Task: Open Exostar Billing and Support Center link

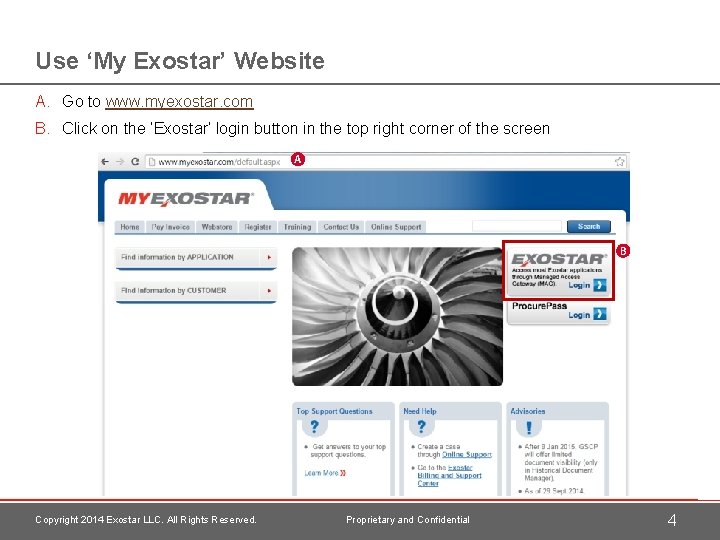Action: [x=450, y=475]
